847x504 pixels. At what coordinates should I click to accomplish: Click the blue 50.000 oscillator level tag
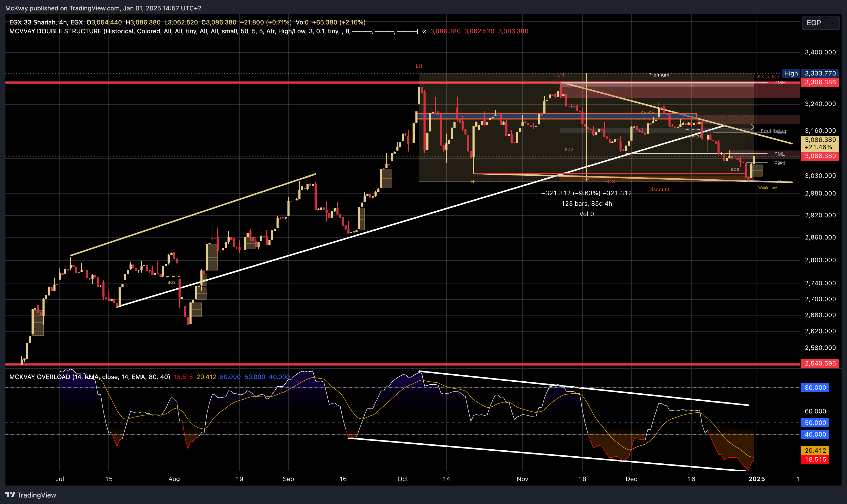pos(815,423)
